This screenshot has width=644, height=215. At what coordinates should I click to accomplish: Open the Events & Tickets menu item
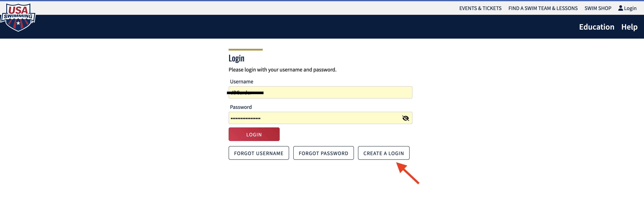[480, 8]
